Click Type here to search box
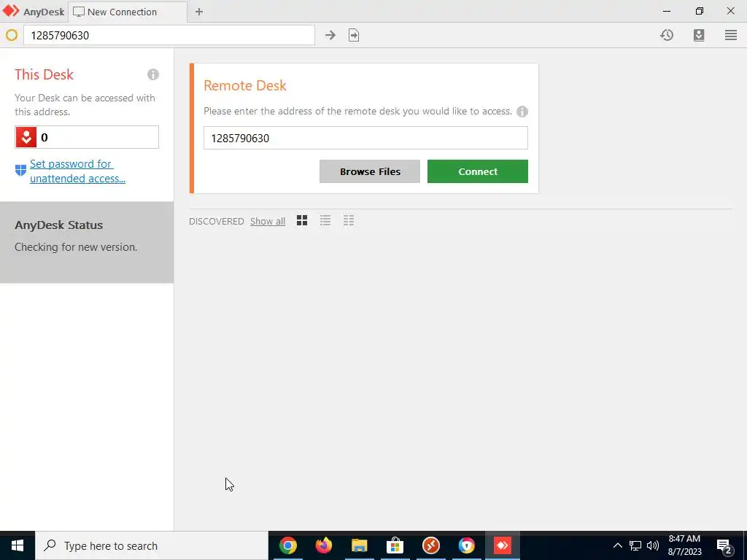Viewport: 747px width, 560px height. click(x=152, y=545)
